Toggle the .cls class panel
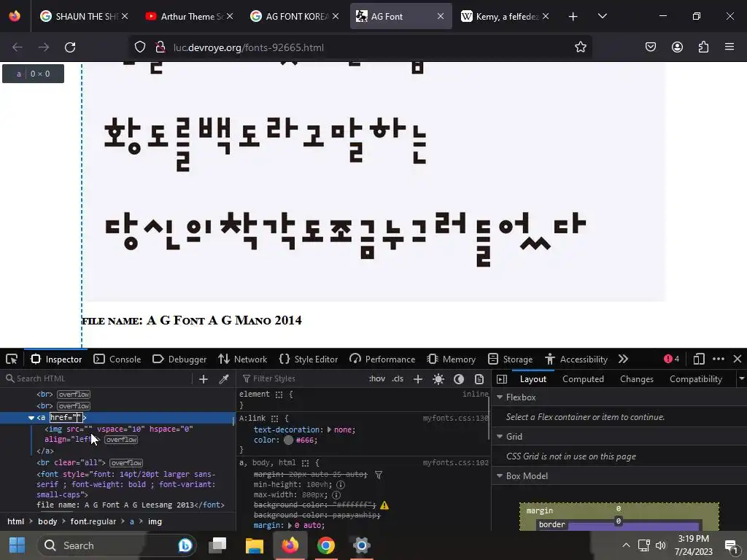 [x=398, y=378]
